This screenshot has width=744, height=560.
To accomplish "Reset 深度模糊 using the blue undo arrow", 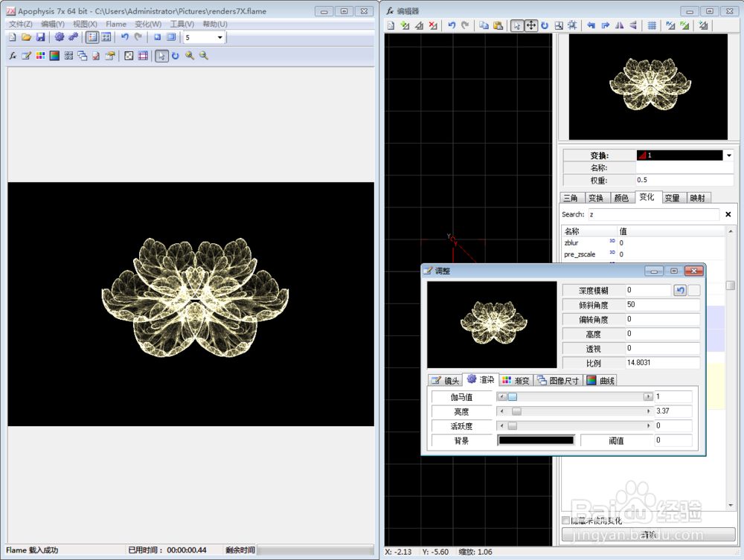I will tap(679, 290).
